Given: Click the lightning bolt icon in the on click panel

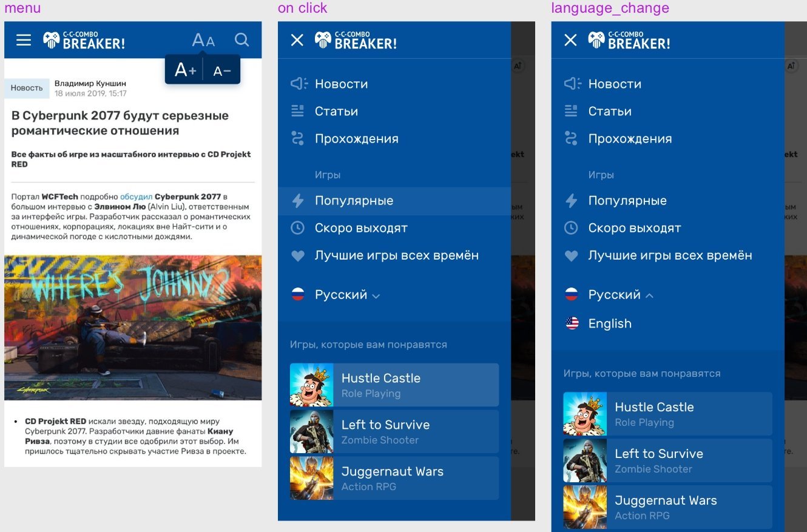Looking at the screenshot, I should (297, 201).
